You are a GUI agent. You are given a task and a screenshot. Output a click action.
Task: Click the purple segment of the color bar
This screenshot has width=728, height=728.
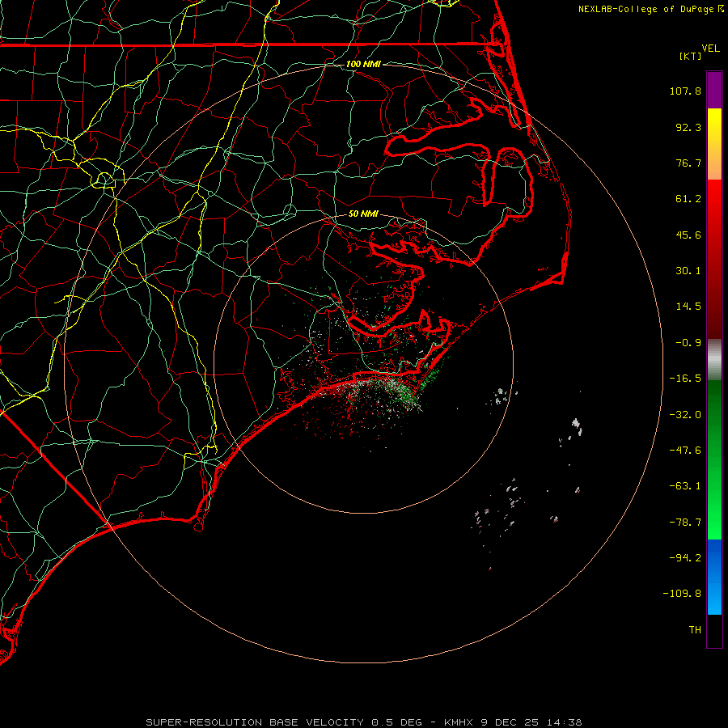(x=714, y=90)
